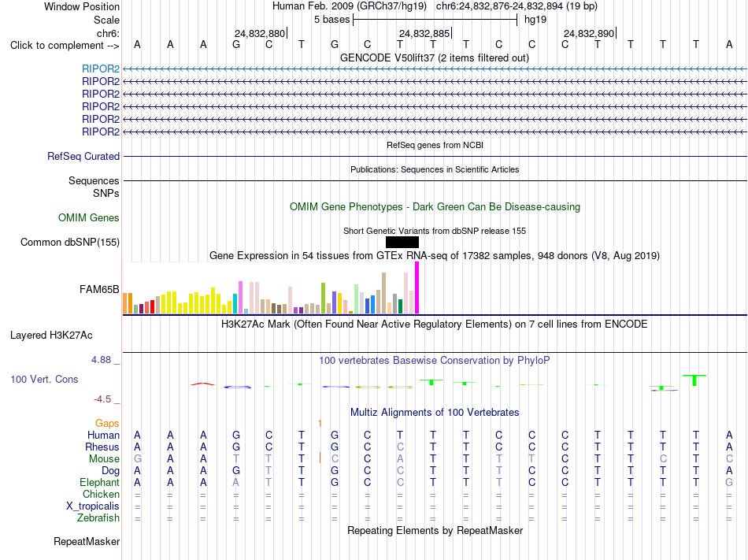Click the 'Click to complement -->' label
Image resolution: width=748 pixels, height=560 pixels.
(x=65, y=46)
